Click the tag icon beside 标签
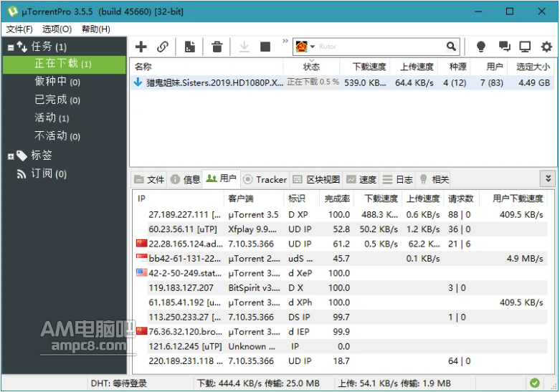560x392 pixels. [x=22, y=156]
